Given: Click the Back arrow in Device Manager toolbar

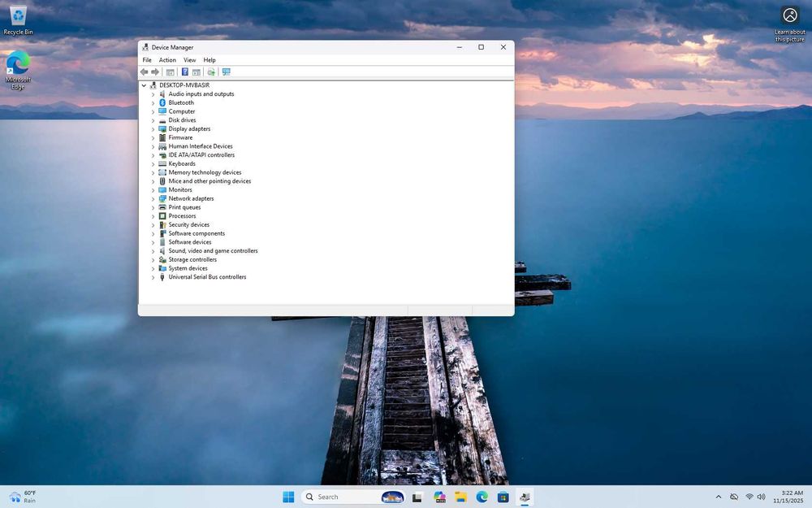Looking at the screenshot, I should (144, 72).
